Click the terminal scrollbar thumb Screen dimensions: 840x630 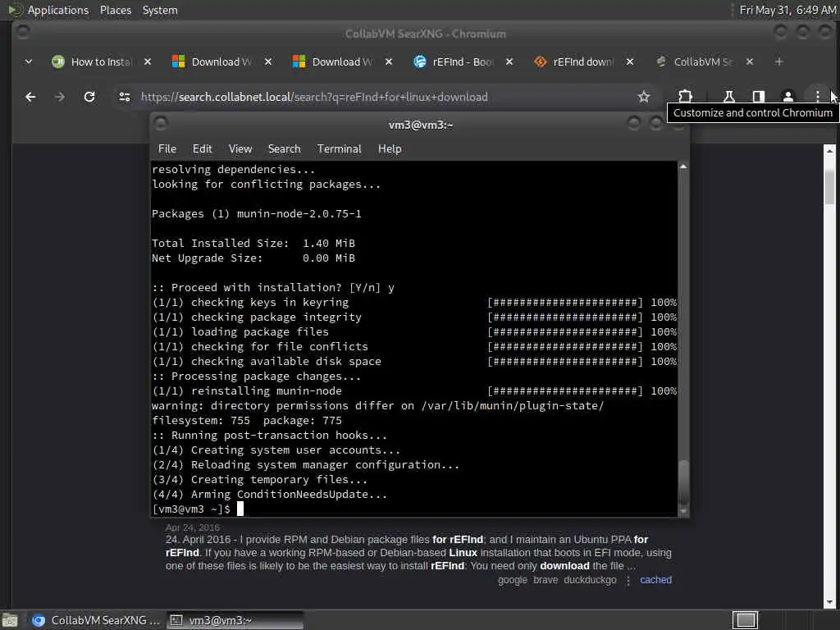tap(683, 482)
